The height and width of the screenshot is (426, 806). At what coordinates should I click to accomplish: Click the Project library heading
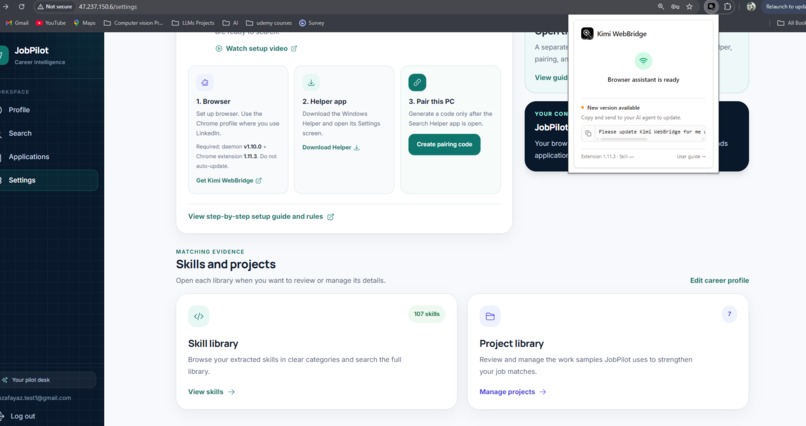coord(511,343)
